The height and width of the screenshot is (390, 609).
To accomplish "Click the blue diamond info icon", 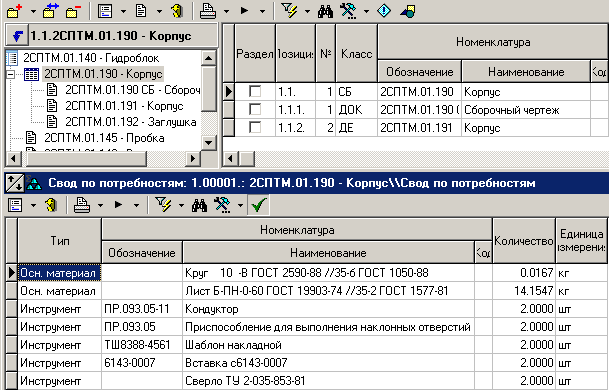I will [x=384, y=11].
